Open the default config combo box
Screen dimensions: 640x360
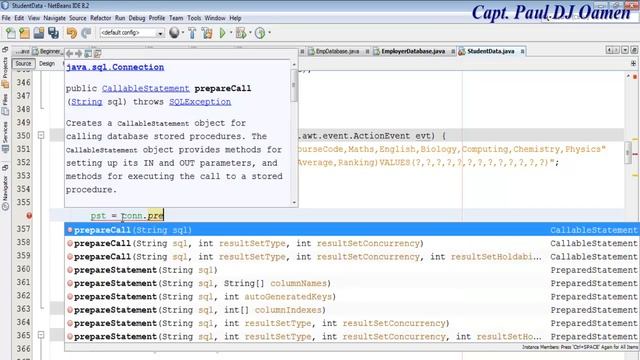pos(132,33)
